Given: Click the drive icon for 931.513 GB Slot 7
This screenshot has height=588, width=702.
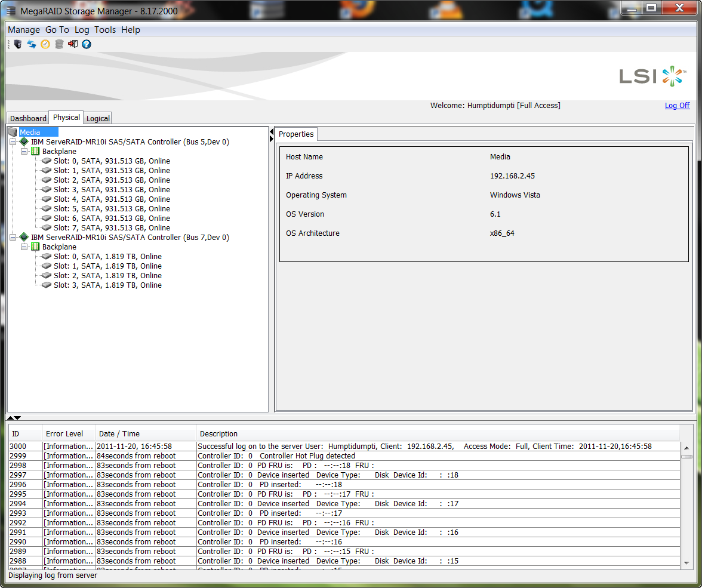Looking at the screenshot, I should click(x=46, y=227).
